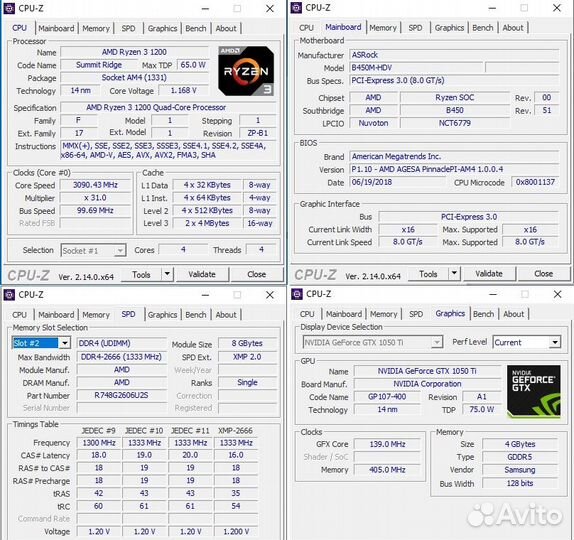This screenshot has height=540, width=574.
Task: Click the Multiplier value x 31.0
Action: click(x=95, y=198)
